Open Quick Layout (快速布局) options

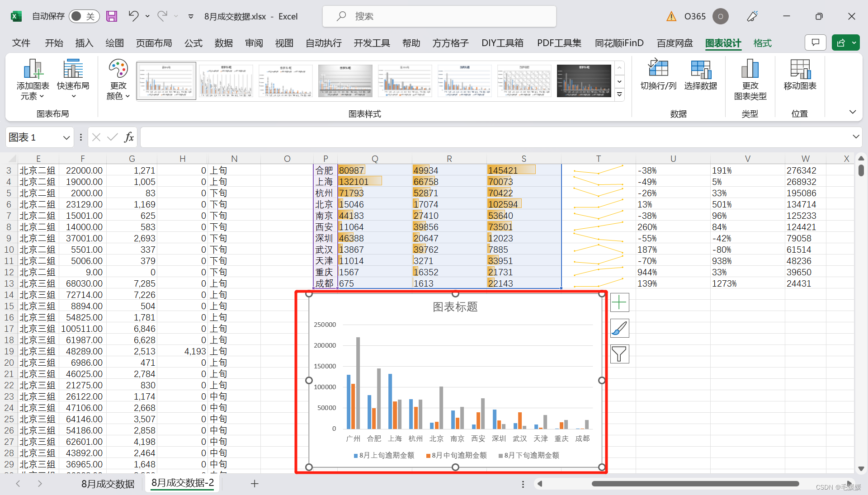coord(73,80)
